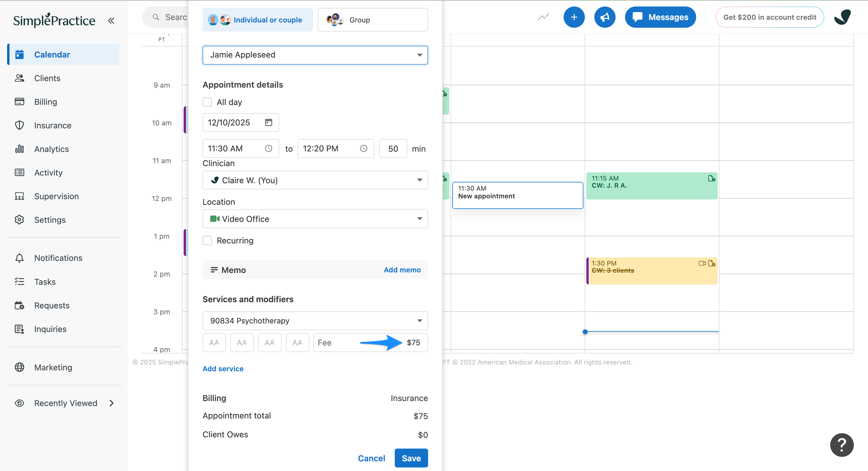Click the third AA modifier field

[269, 343]
